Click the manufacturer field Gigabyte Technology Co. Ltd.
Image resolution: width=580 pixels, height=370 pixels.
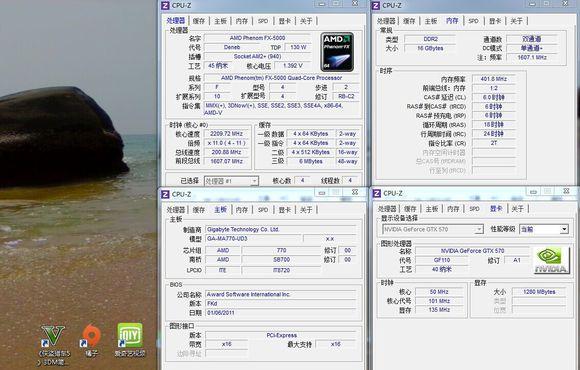click(x=280, y=229)
